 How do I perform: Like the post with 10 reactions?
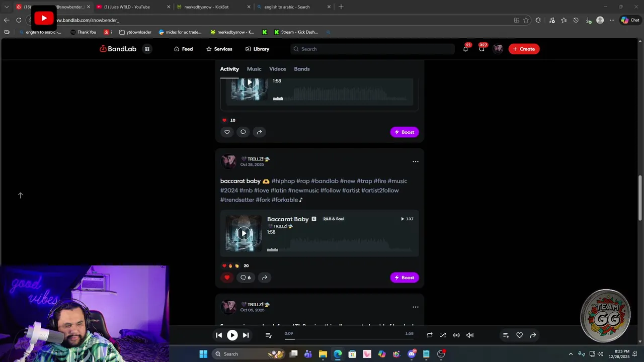pyautogui.click(x=227, y=132)
